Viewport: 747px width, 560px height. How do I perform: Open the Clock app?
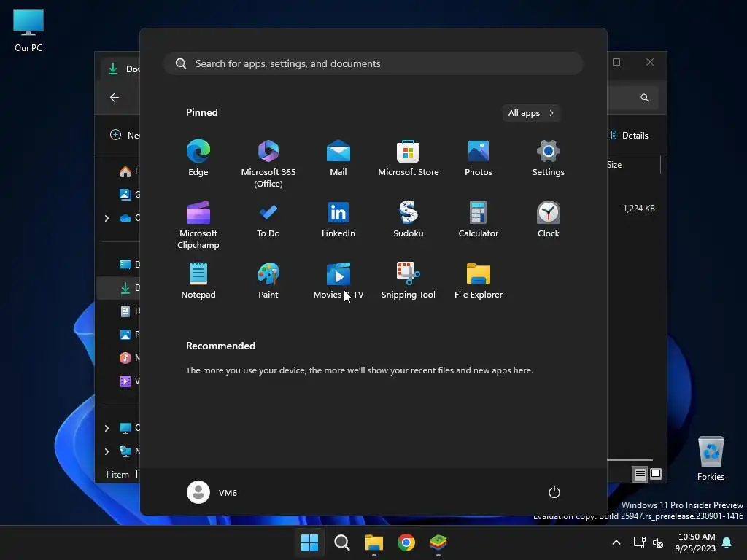point(549,219)
